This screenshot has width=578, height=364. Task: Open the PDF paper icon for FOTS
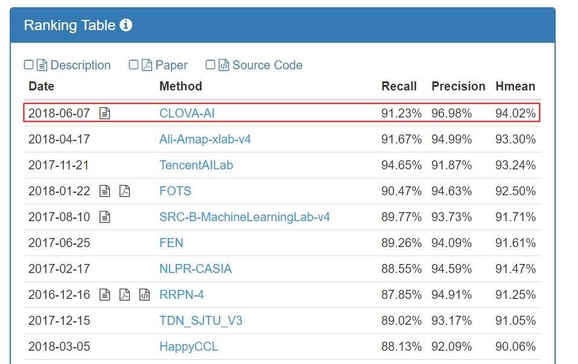125,191
